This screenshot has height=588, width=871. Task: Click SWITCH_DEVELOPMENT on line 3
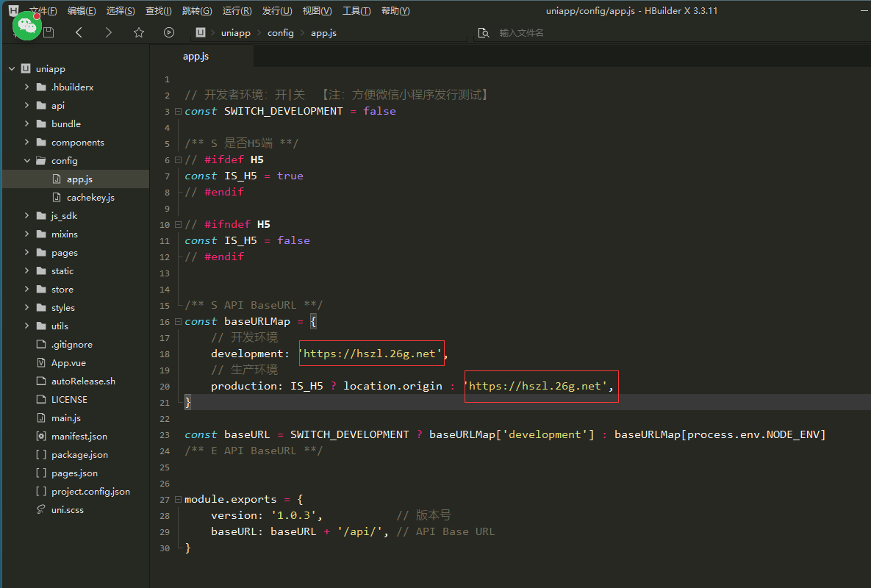(283, 111)
